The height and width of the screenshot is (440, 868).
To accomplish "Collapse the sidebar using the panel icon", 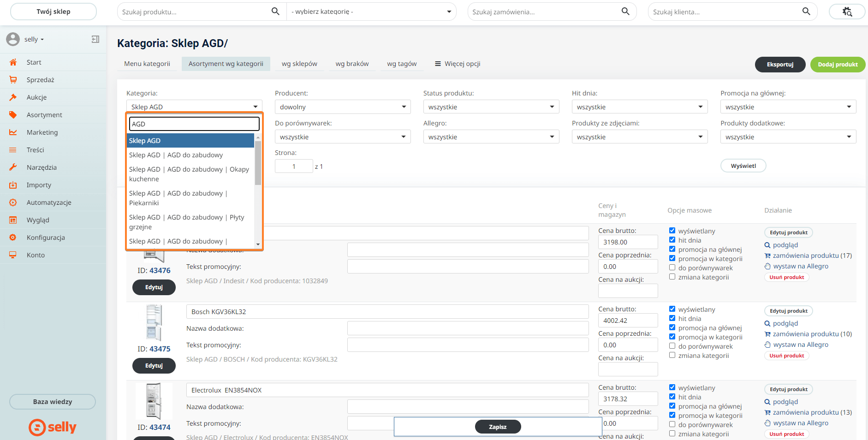I will point(95,39).
